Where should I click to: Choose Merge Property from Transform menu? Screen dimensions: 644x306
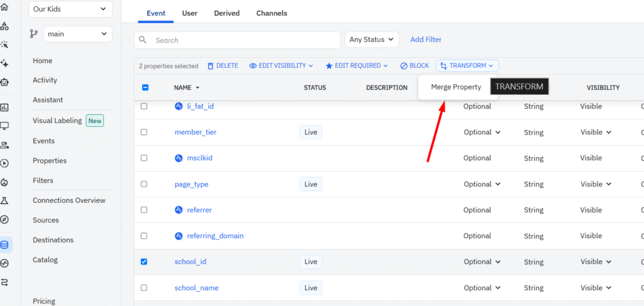456,87
